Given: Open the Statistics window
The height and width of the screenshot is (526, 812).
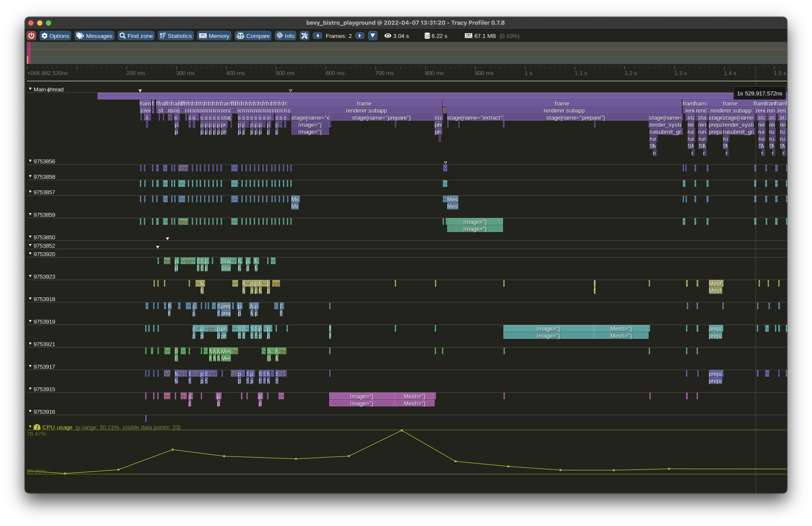Looking at the screenshot, I should [x=176, y=36].
